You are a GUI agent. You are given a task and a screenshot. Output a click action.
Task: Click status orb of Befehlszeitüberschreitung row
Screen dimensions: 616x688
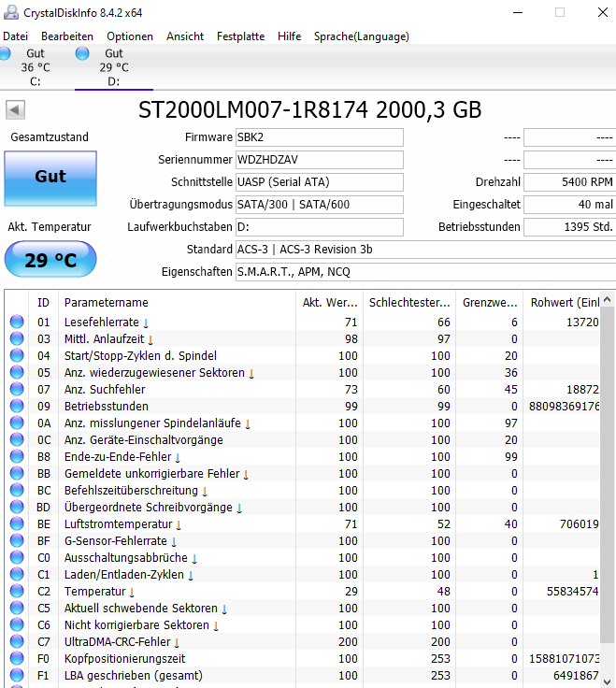17,490
